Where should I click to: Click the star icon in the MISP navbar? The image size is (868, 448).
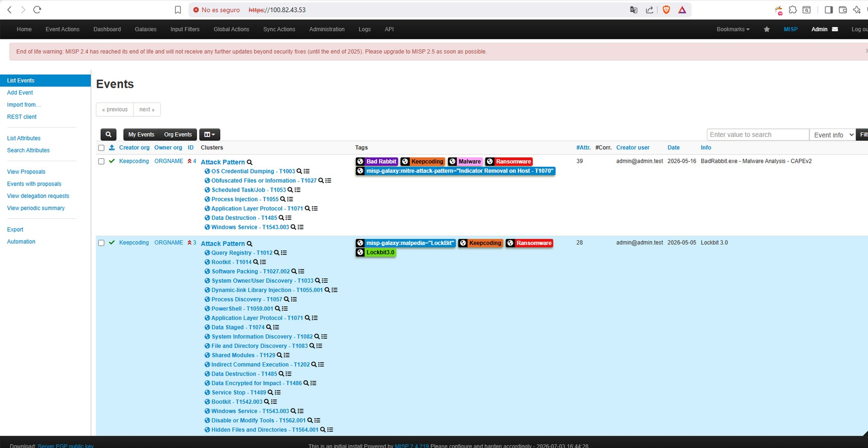click(767, 29)
